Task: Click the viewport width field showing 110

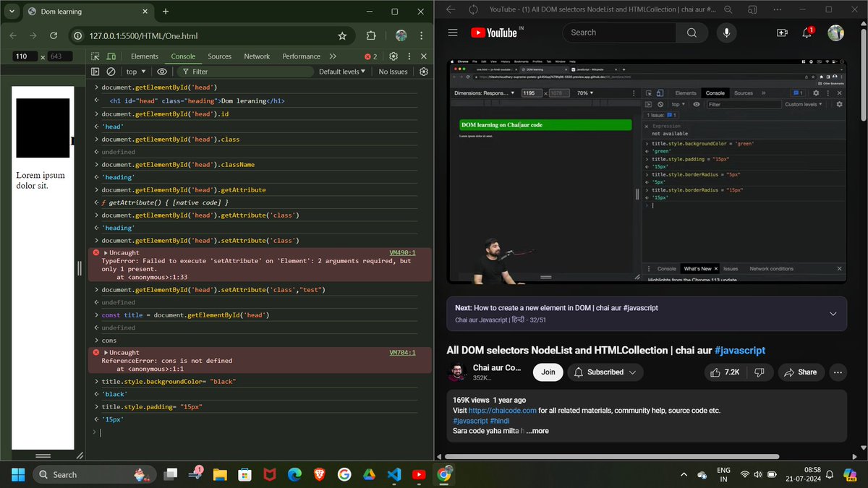Action: coord(25,56)
